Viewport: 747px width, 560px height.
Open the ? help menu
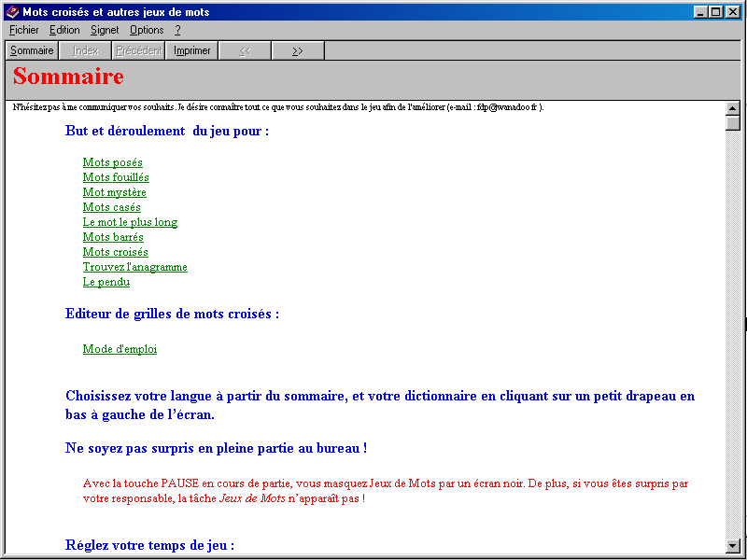[x=177, y=30]
